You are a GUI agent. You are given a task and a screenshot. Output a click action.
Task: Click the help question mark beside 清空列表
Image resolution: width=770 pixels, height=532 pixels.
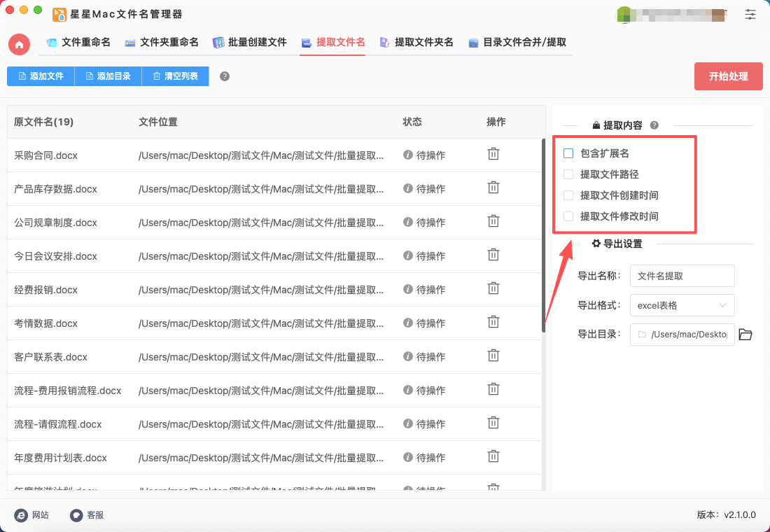225,76
